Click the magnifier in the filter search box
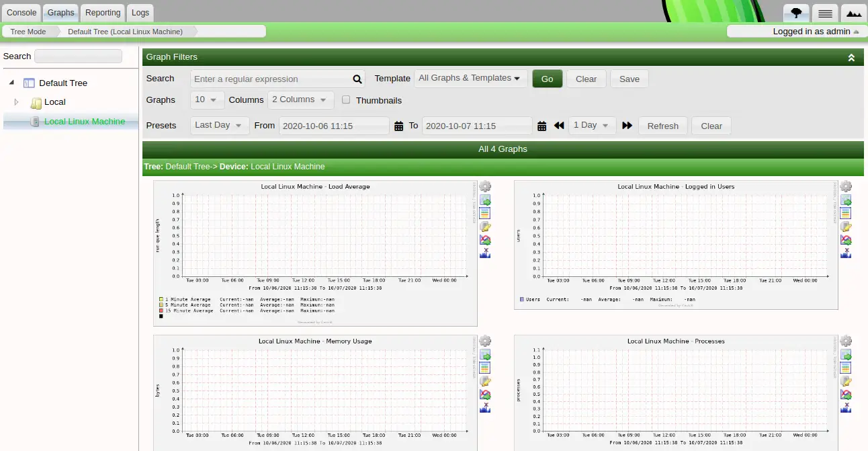This screenshot has width=868, height=451. pyautogui.click(x=357, y=79)
